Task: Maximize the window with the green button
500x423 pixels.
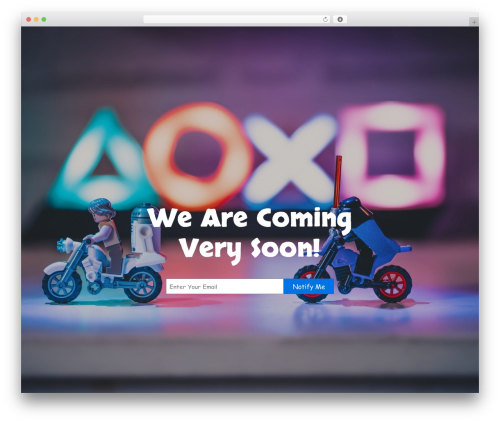Action: click(x=44, y=19)
